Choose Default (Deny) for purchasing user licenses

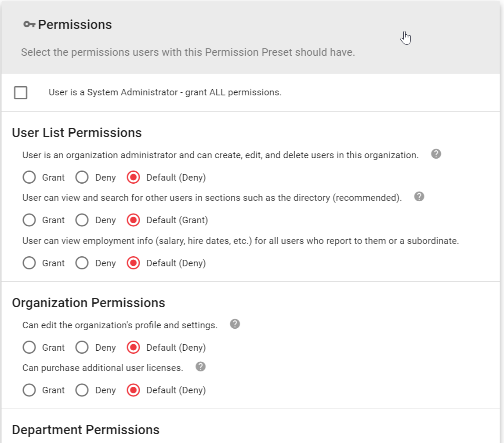coord(133,390)
